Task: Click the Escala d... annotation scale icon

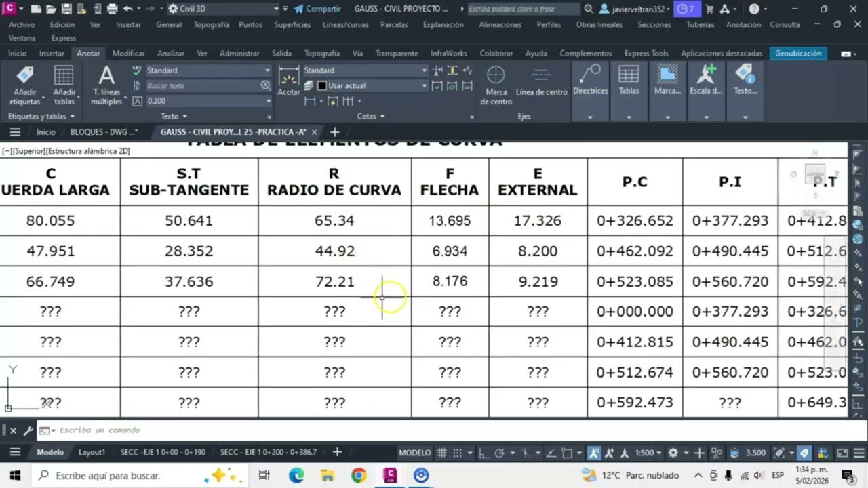Action: click(706, 80)
